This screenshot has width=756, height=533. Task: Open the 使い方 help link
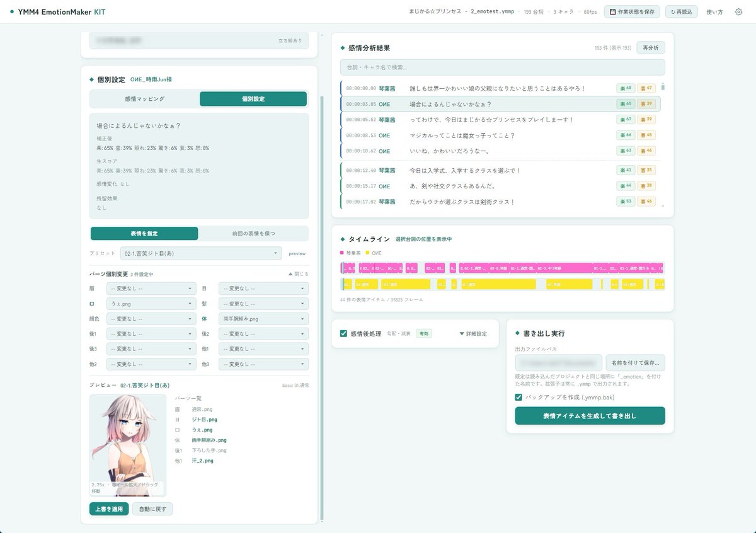[x=714, y=11]
